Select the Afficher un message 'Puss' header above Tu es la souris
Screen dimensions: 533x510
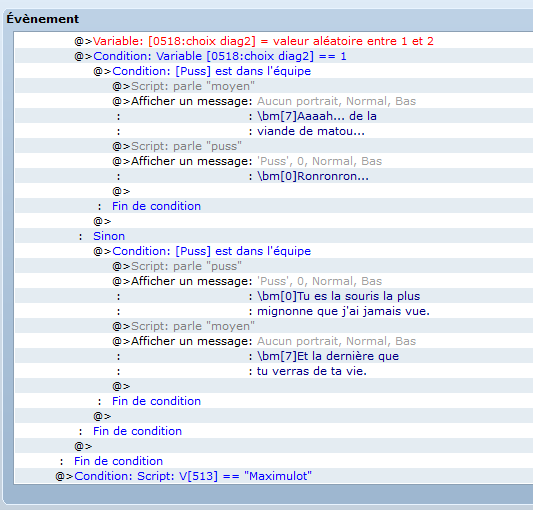point(274,281)
